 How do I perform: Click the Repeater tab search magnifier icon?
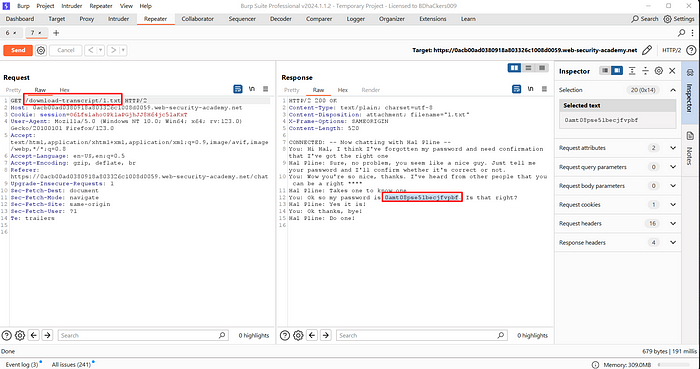681,33
